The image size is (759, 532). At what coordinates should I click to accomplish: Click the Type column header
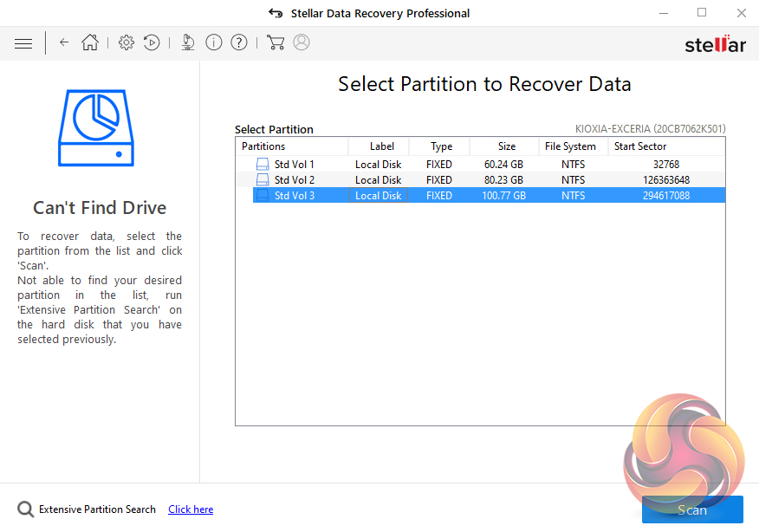pyautogui.click(x=442, y=146)
